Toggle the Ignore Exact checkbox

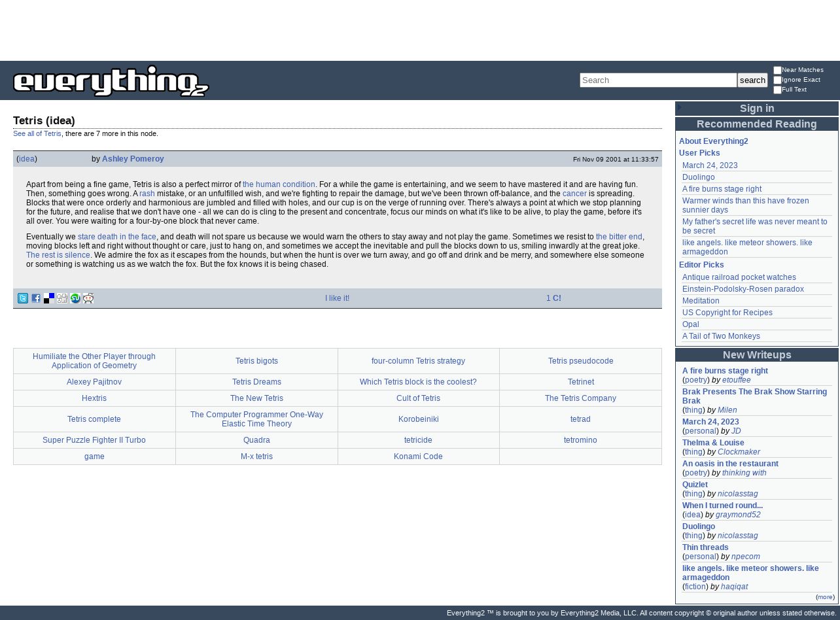point(777,80)
